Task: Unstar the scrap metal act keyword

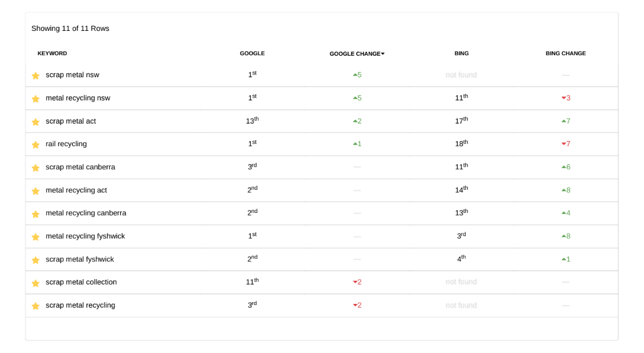Action: 36,122
